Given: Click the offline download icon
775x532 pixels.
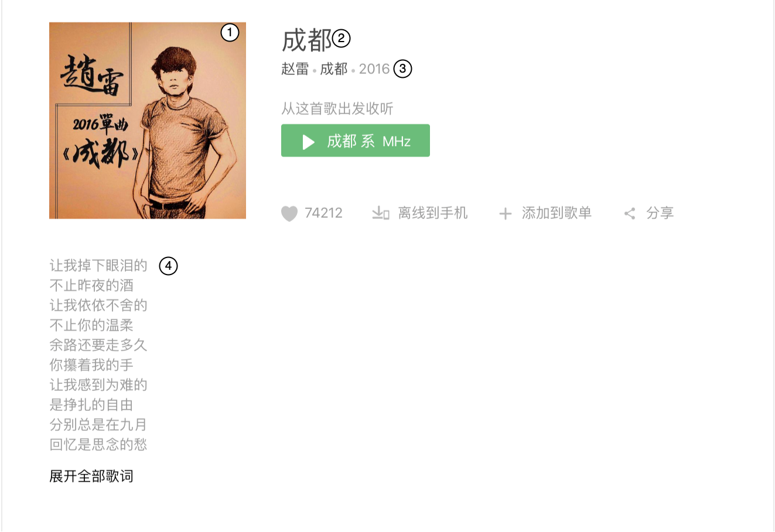Looking at the screenshot, I should 381,213.
